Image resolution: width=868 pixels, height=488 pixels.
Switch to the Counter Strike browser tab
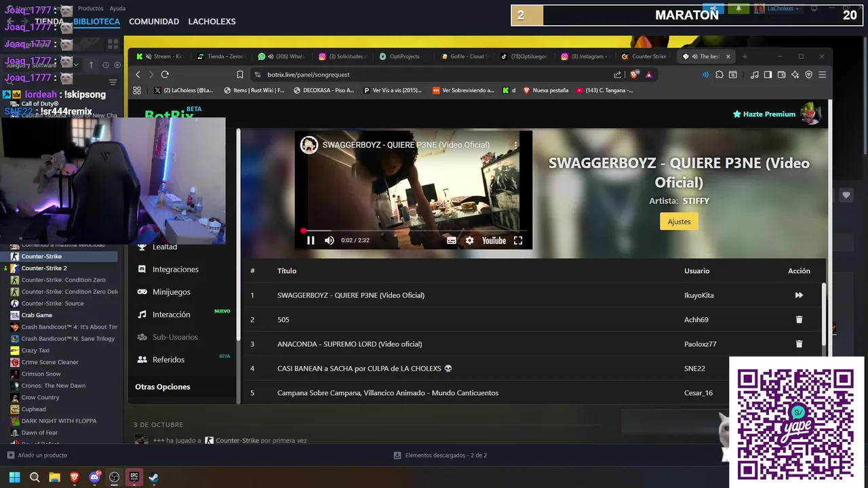click(644, 56)
